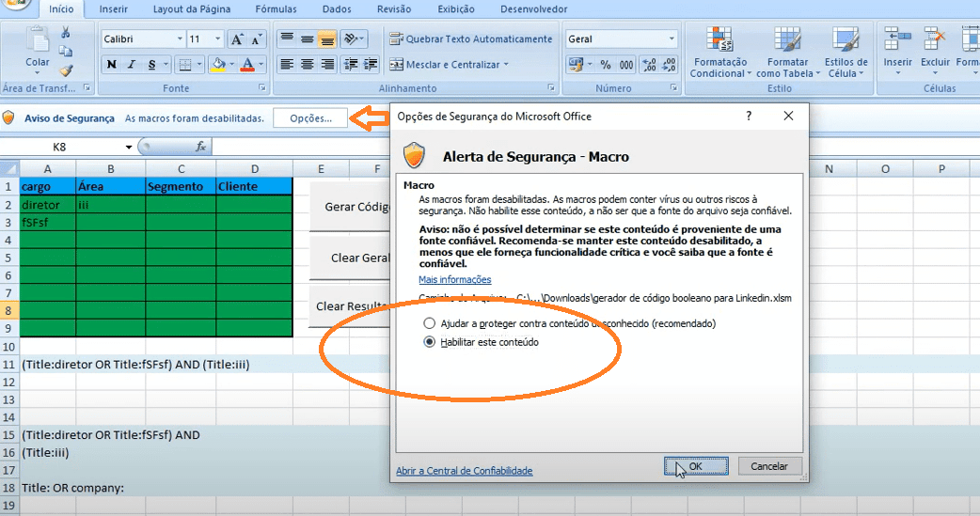Select the Format Painter brush icon

coord(66,70)
